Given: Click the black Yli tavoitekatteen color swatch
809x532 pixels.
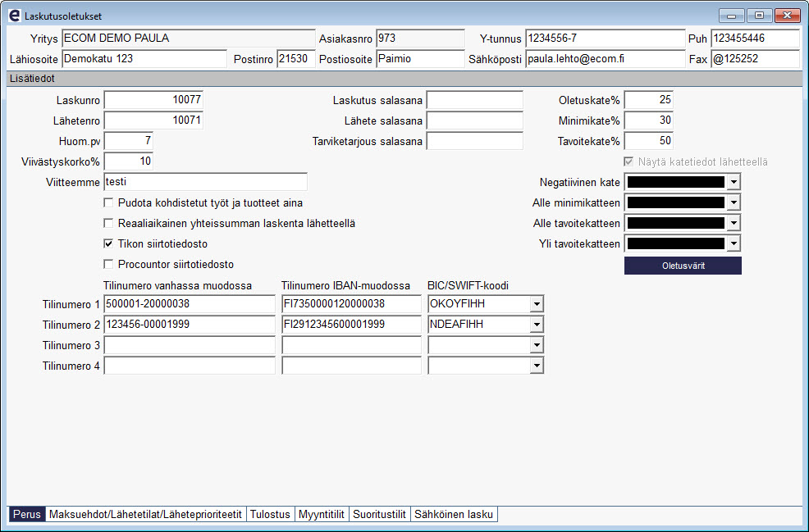Looking at the screenshot, I should 676,243.
